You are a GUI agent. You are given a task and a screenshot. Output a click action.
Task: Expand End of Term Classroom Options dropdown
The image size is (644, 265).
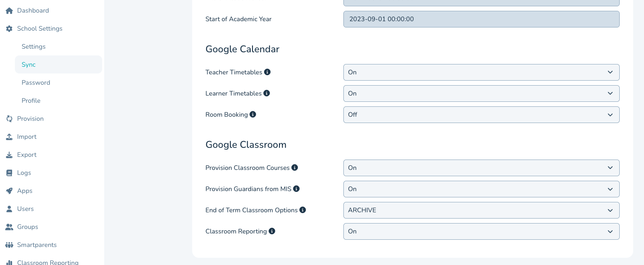pyautogui.click(x=481, y=210)
